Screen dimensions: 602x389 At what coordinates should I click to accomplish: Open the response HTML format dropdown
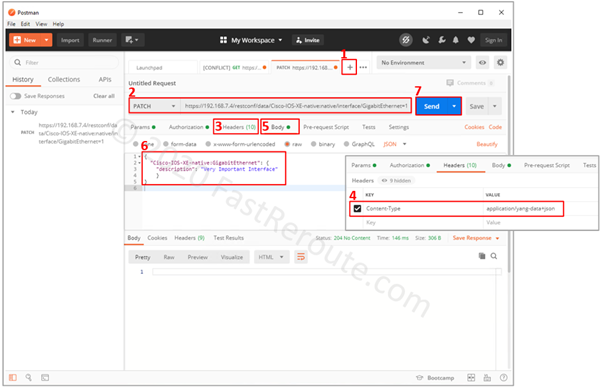pyautogui.click(x=271, y=257)
